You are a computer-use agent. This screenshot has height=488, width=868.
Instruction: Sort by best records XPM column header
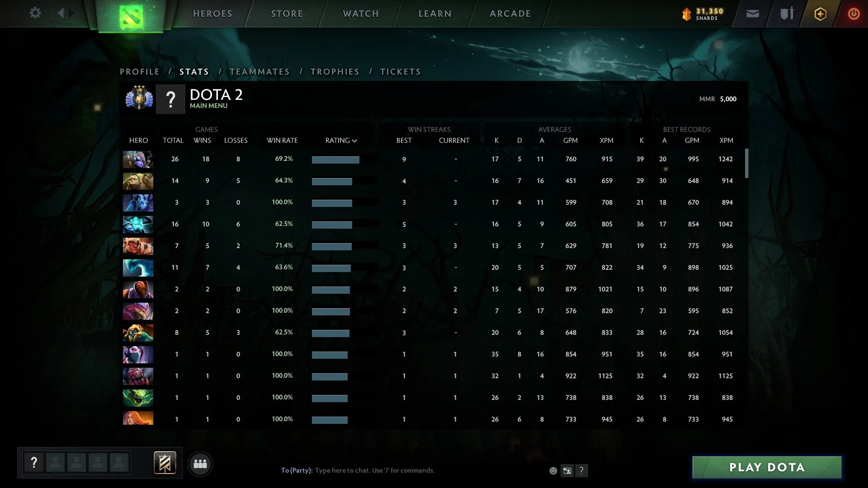(726, 141)
